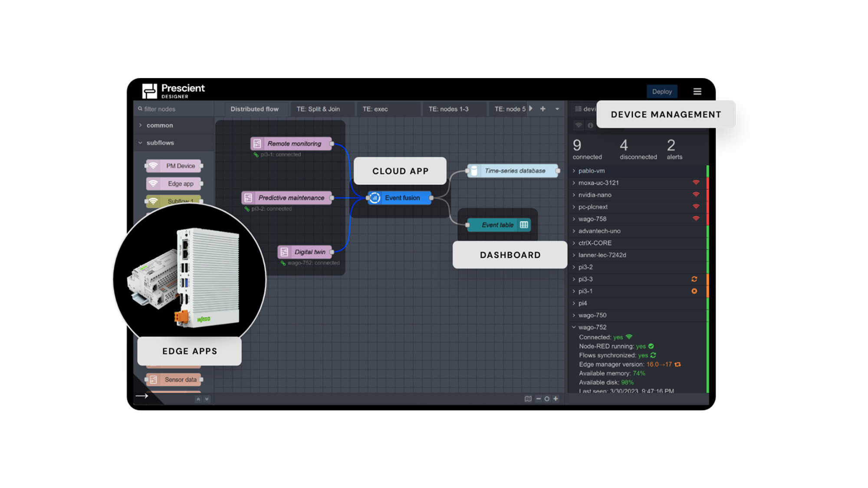
Task: Select the Sensor data palette node
Action: 174,380
